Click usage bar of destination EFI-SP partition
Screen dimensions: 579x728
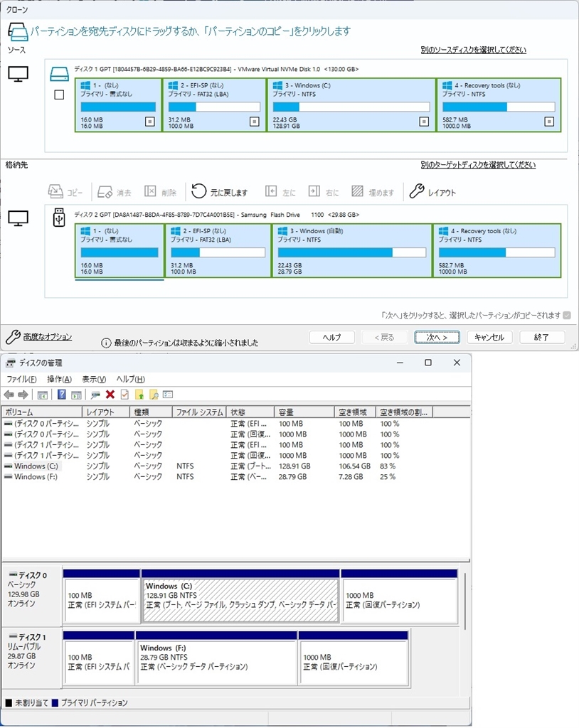[218, 252]
